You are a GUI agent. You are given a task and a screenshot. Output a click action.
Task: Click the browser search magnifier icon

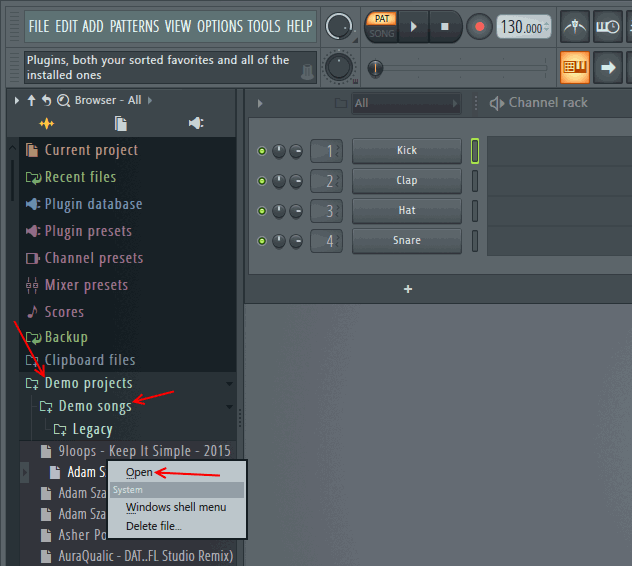[x=63, y=100]
